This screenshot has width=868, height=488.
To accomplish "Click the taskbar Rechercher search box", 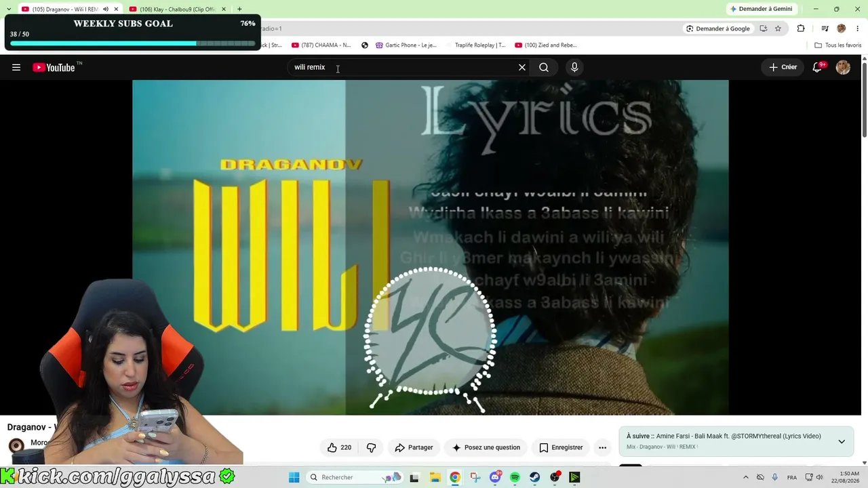I will (355, 477).
